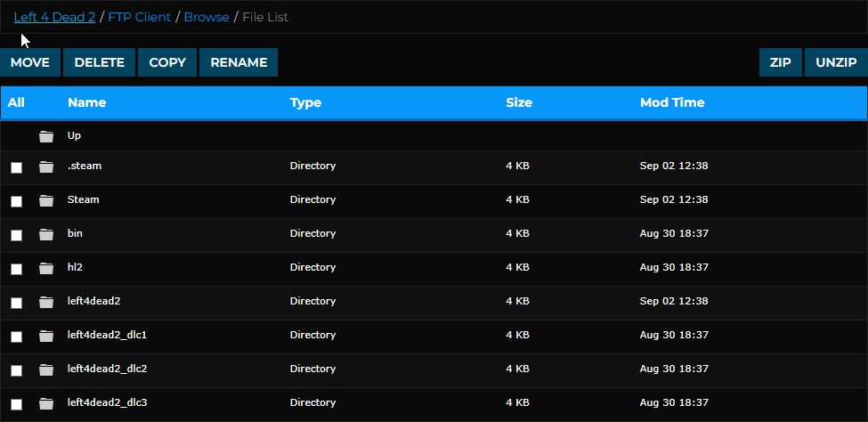Click the left4dead2 folder icon
The height and width of the screenshot is (422, 868).
point(46,302)
